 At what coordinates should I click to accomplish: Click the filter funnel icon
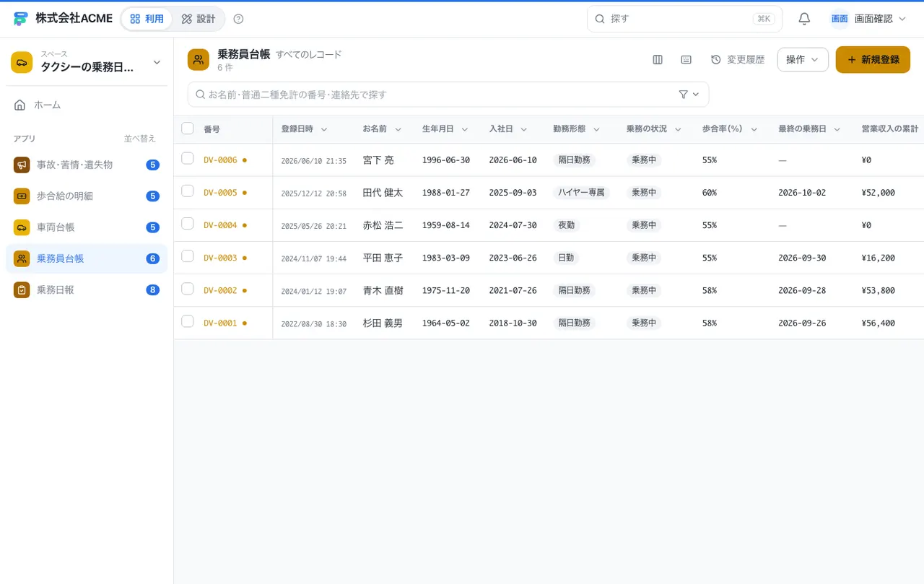(x=684, y=95)
